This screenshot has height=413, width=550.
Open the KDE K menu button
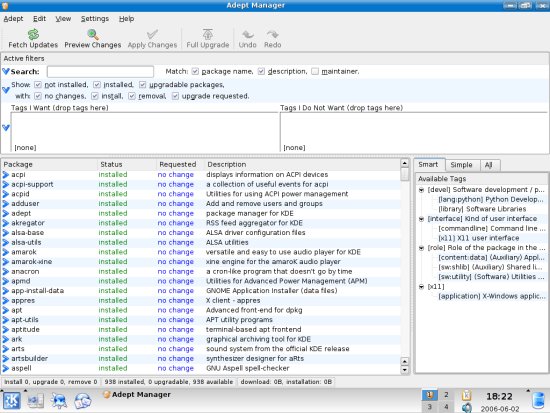pyautogui.click(x=12, y=401)
